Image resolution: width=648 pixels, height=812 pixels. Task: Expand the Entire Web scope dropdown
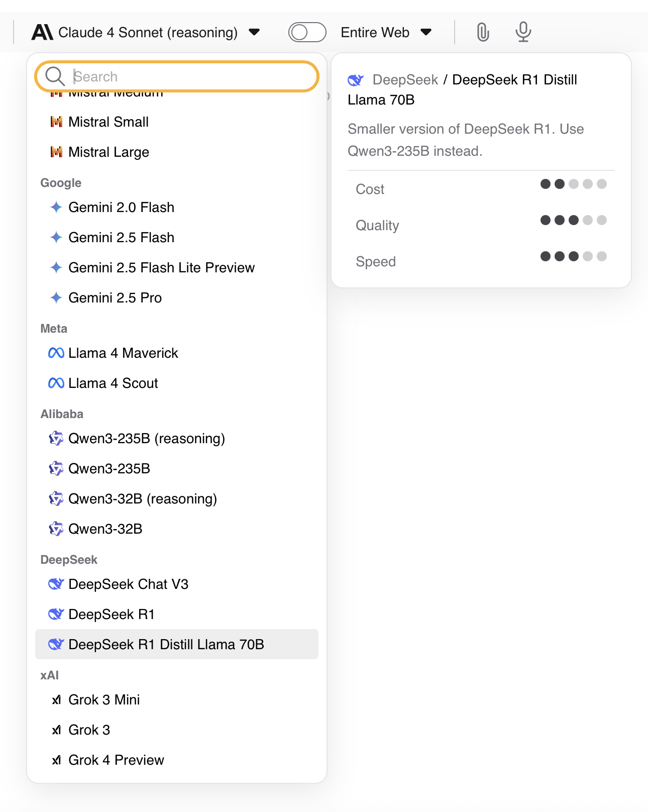426,33
